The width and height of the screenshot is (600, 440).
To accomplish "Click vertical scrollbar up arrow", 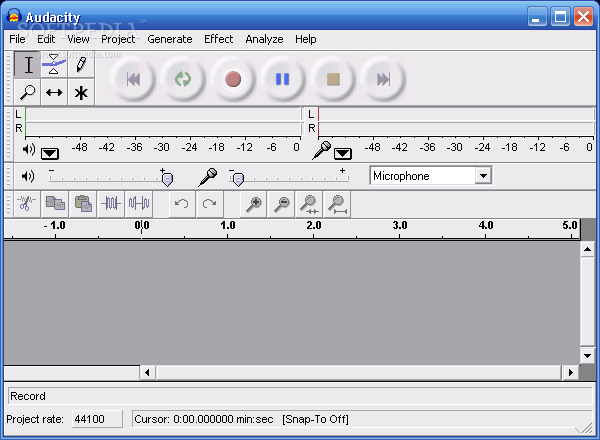I will point(587,250).
